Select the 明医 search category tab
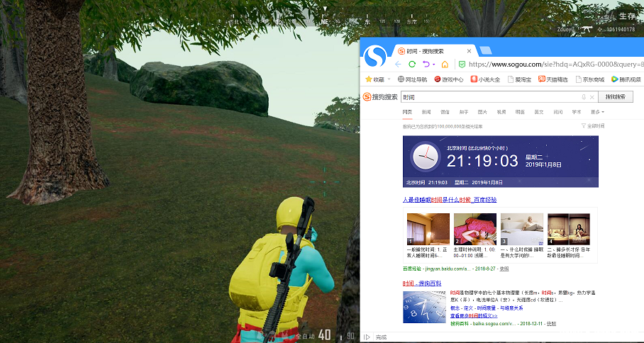The image size is (644, 343). pos(520,112)
